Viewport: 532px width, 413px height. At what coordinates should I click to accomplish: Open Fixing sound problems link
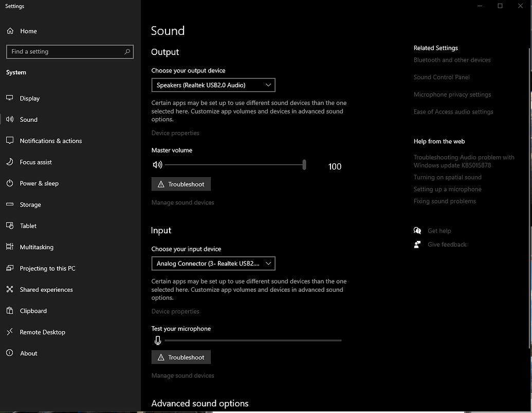pyautogui.click(x=445, y=201)
